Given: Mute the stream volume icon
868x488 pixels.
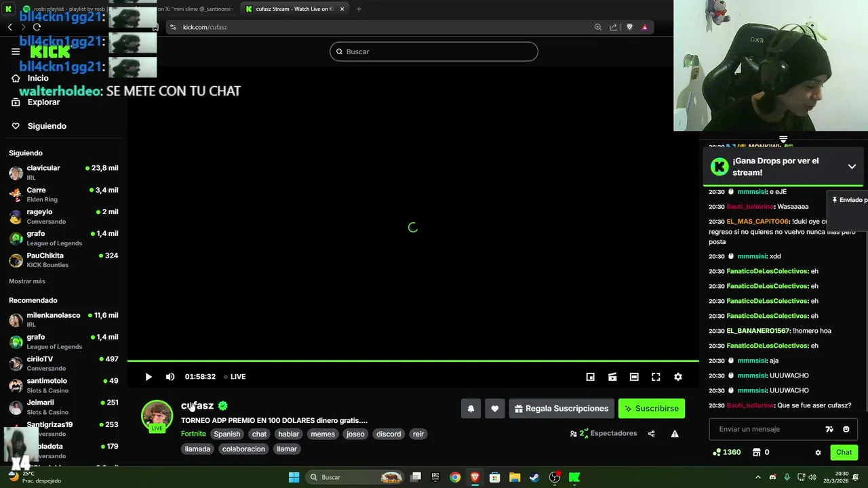Looking at the screenshot, I should (x=170, y=377).
